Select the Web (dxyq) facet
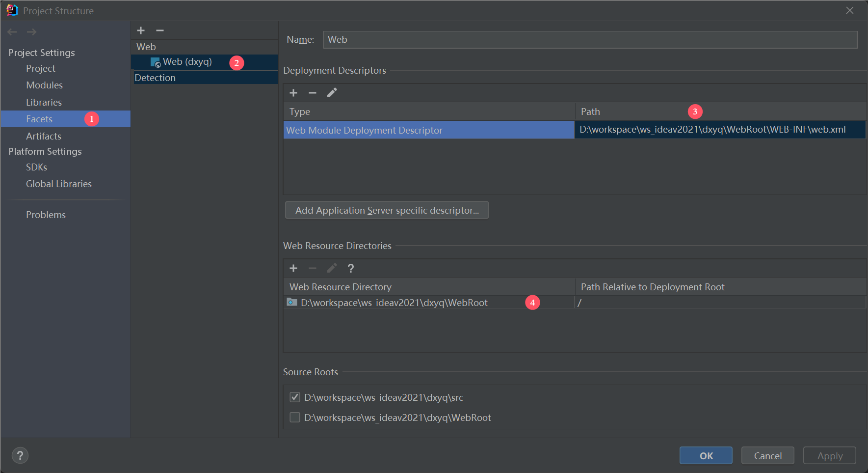 point(187,62)
